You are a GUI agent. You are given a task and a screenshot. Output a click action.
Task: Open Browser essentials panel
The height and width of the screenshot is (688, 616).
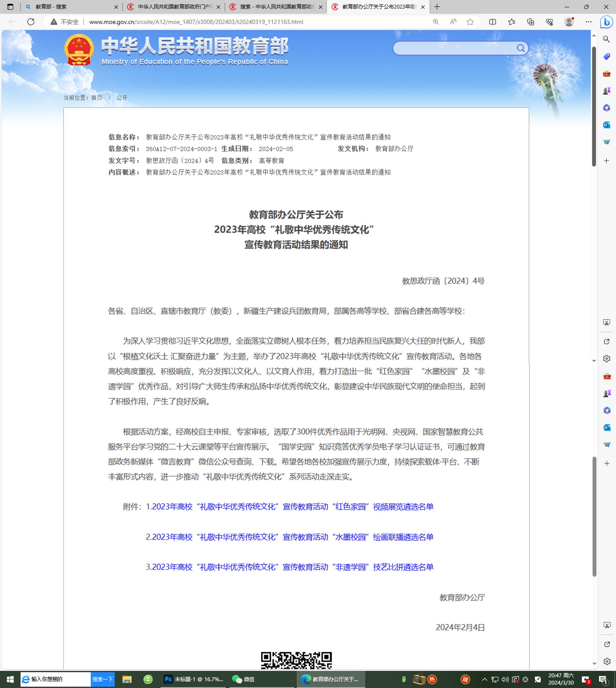click(x=549, y=22)
